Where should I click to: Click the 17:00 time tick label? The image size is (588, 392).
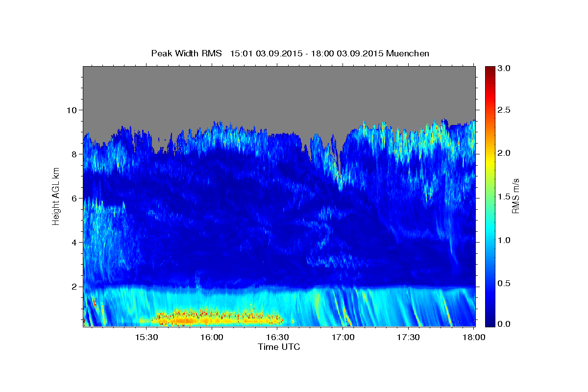coord(343,337)
